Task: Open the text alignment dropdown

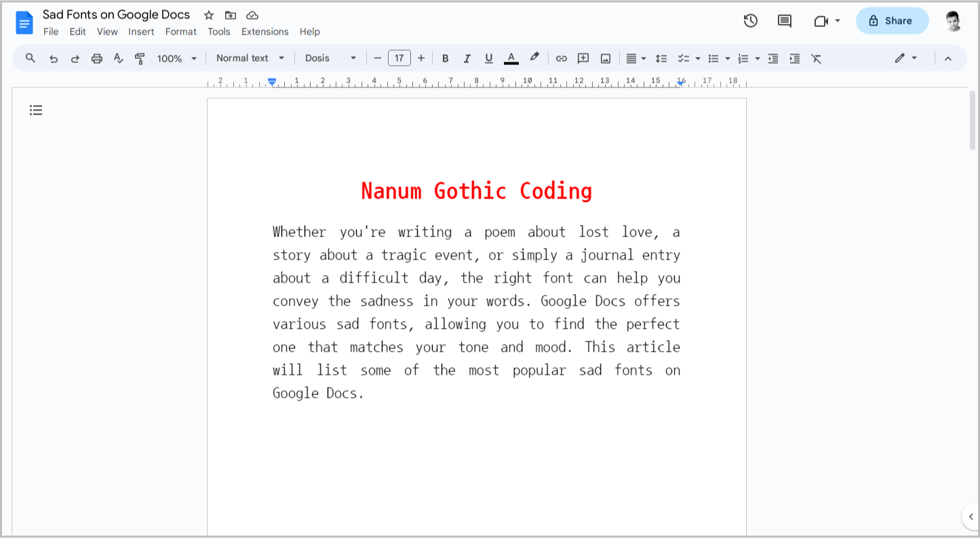Action: (x=635, y=59)
